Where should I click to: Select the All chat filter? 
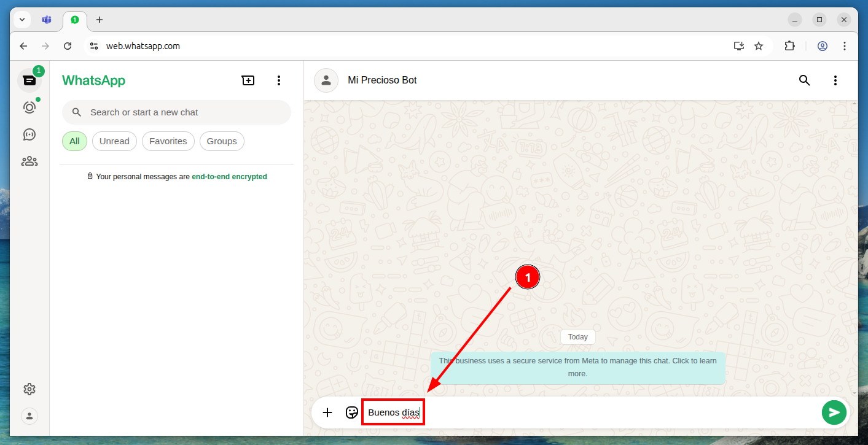(74, 141)
